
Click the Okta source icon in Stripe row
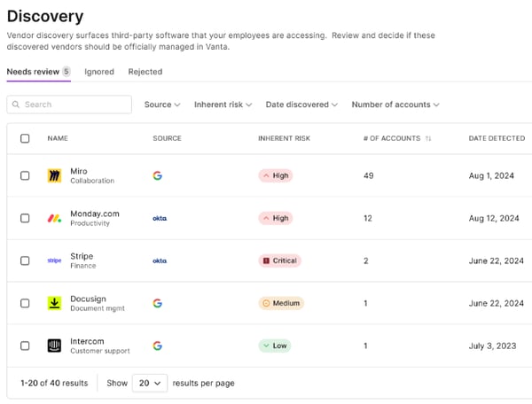(160, 260)
